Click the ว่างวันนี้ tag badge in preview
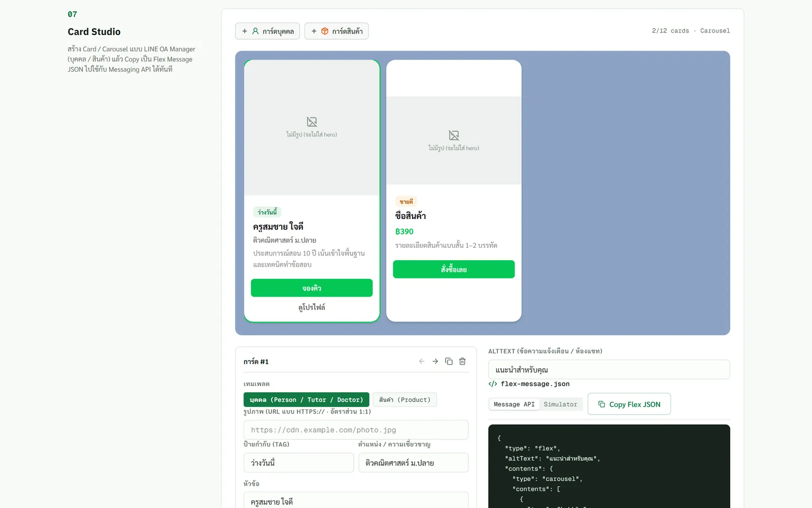The height and width of the screenshot is (508, 812). coord(267,212)
